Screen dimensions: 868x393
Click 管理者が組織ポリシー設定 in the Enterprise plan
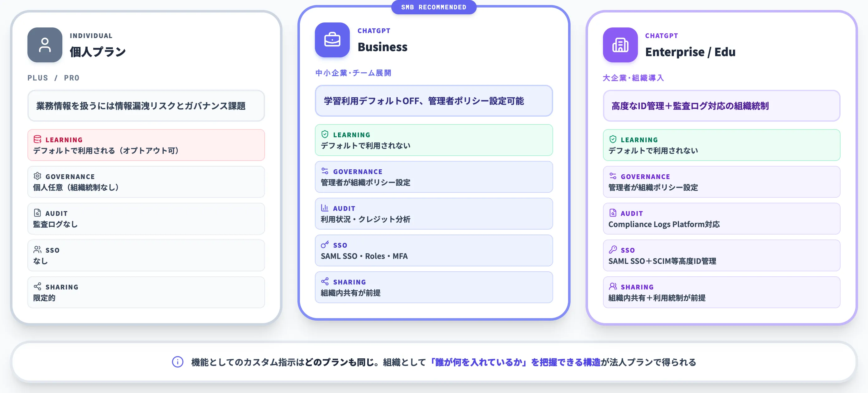pyautogui.click(x=653, y=187)
